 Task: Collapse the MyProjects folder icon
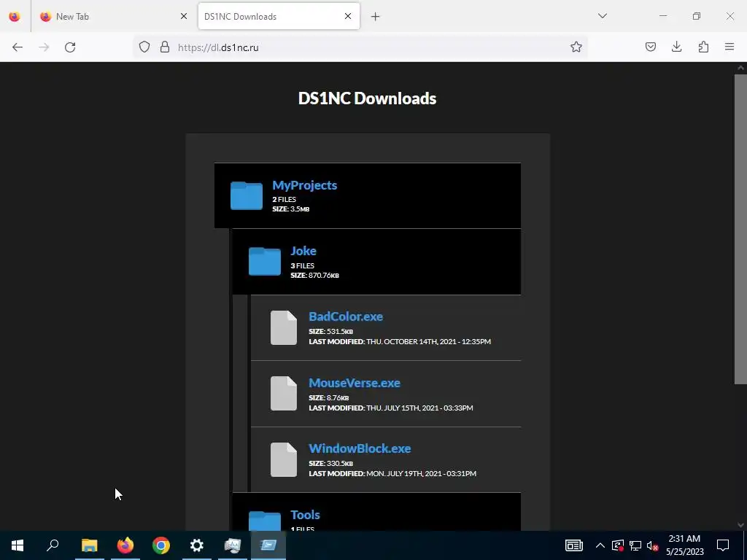pyautogui.click(x=247, y=195)
